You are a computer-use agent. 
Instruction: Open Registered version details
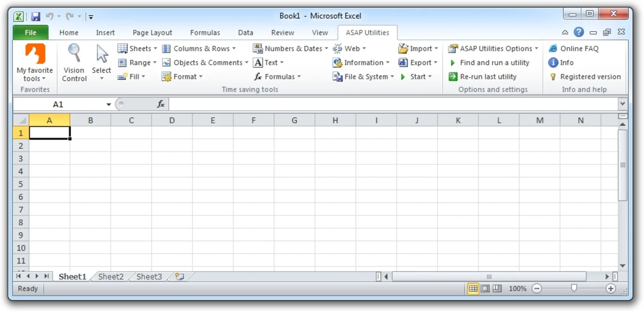[585, 77]
